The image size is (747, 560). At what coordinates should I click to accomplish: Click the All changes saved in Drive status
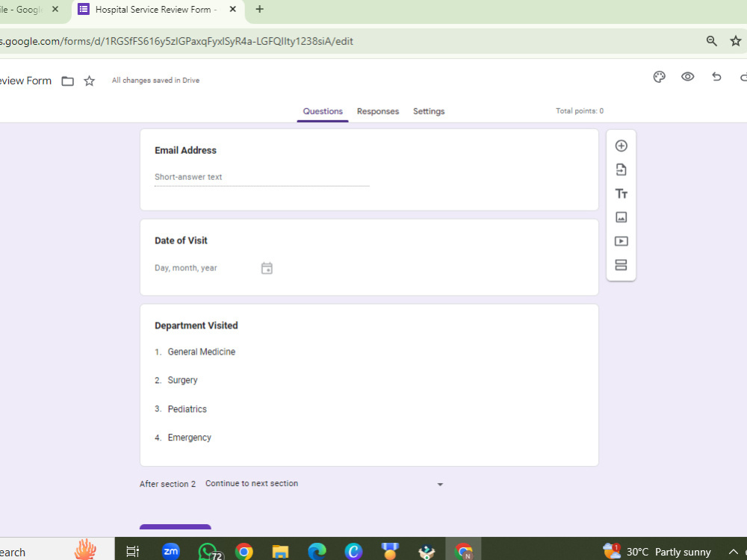(155, 81)
